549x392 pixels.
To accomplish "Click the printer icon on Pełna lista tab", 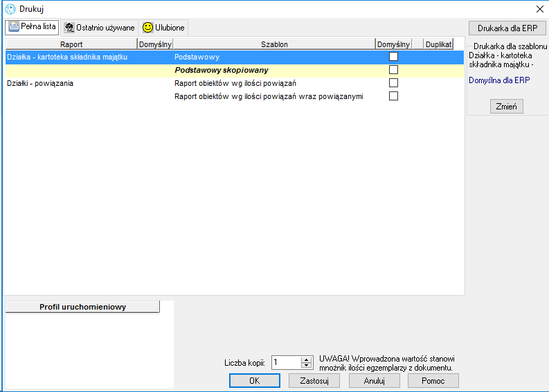I will click(x=14, y=27).
